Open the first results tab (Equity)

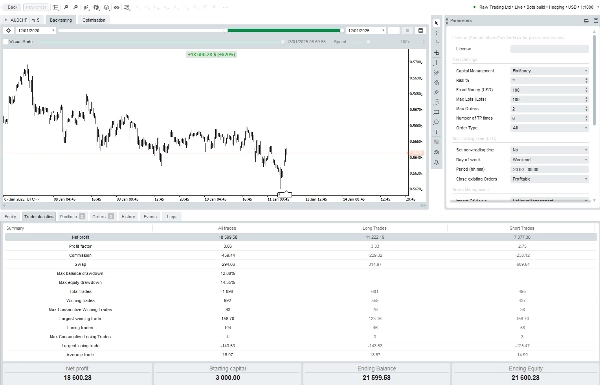tap(10, 217)
